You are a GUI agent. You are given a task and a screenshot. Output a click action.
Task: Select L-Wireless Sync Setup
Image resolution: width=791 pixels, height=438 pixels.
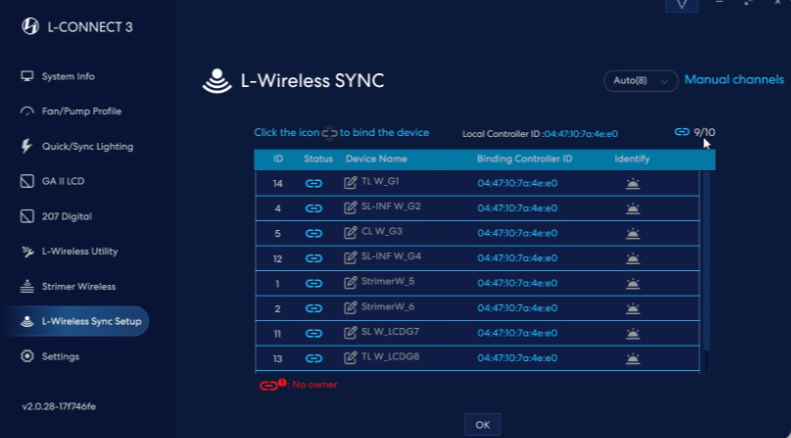[75, 321]
